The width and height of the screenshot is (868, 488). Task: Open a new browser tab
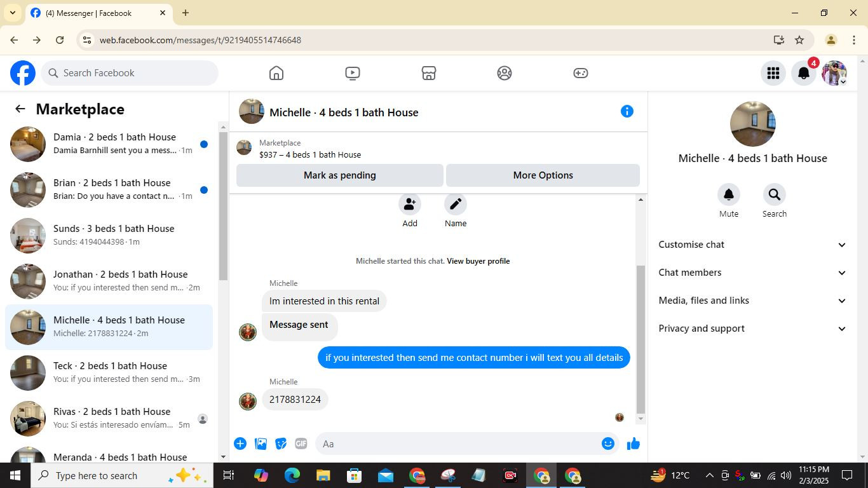[x=186, y=13]
